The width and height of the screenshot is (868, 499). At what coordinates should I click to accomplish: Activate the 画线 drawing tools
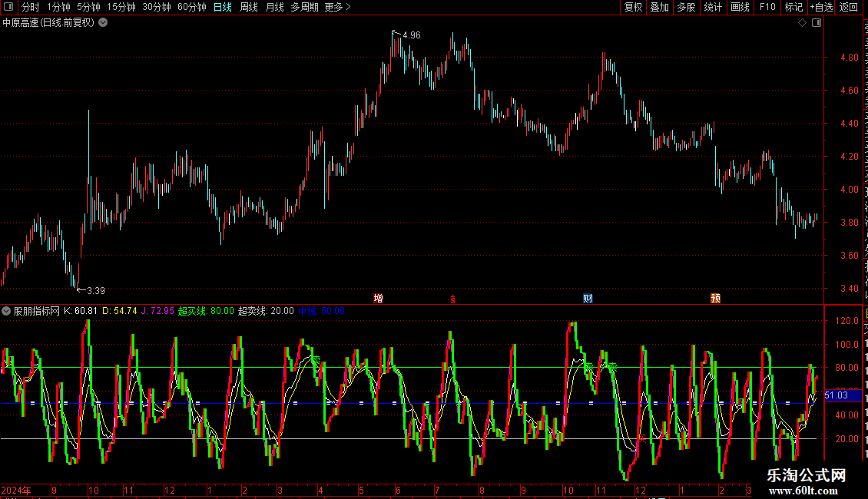[740, 7]
